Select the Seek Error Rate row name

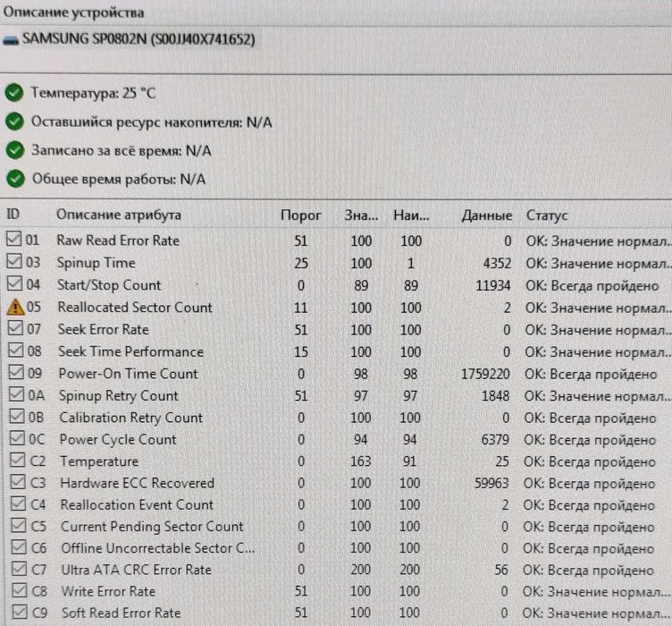tap(104, 330)
